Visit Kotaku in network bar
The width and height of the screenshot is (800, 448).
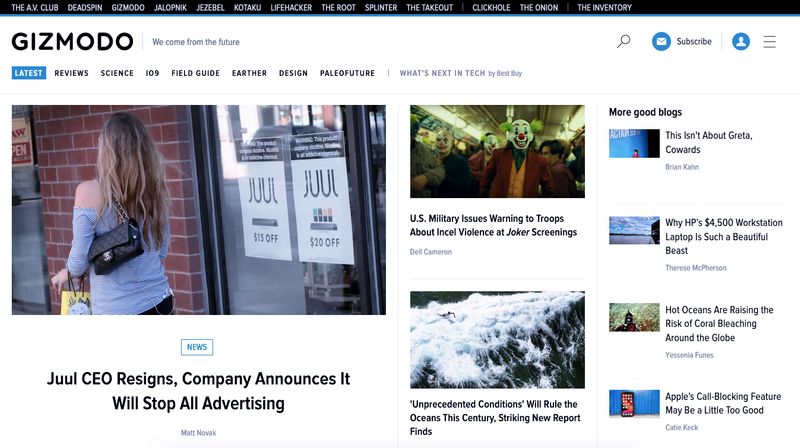(x=247, y=8)
